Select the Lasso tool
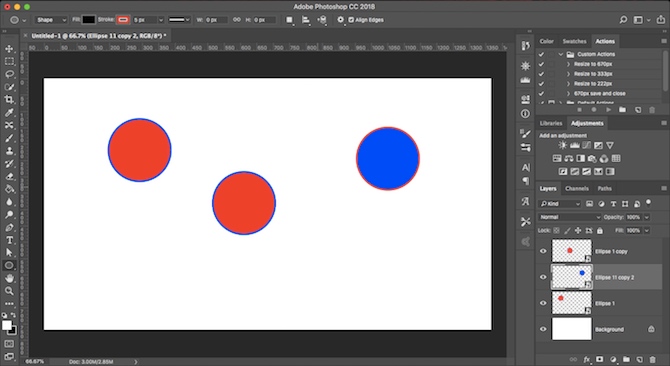Image resolution: width=670 pixels, height=366 pixels. 9,74
